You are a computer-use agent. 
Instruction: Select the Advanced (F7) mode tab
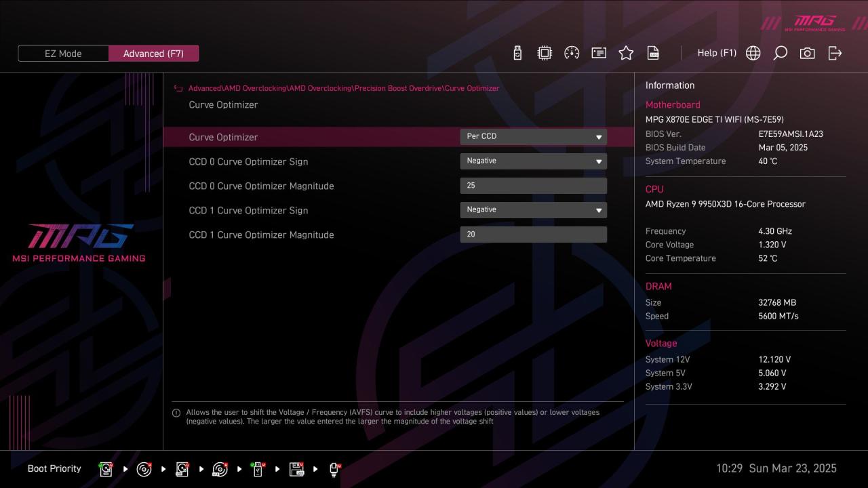[153, 54]
